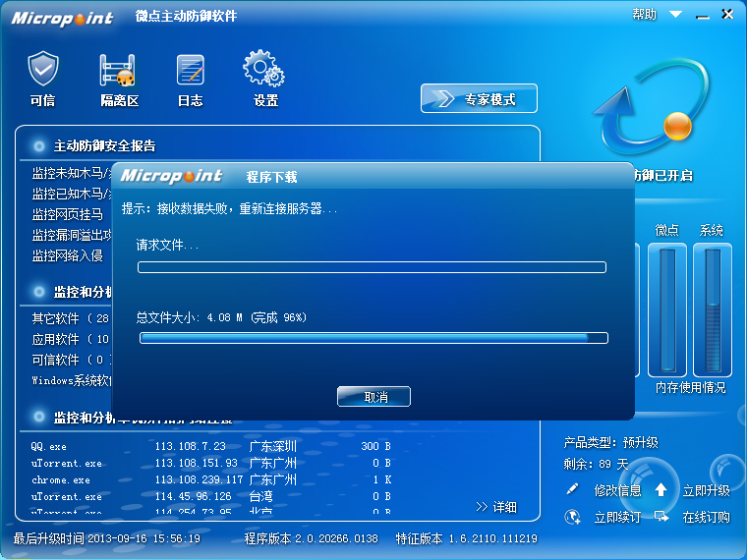Click the renew icon beside 立即续订
The image size is (747, 560).
coord(572,517)
